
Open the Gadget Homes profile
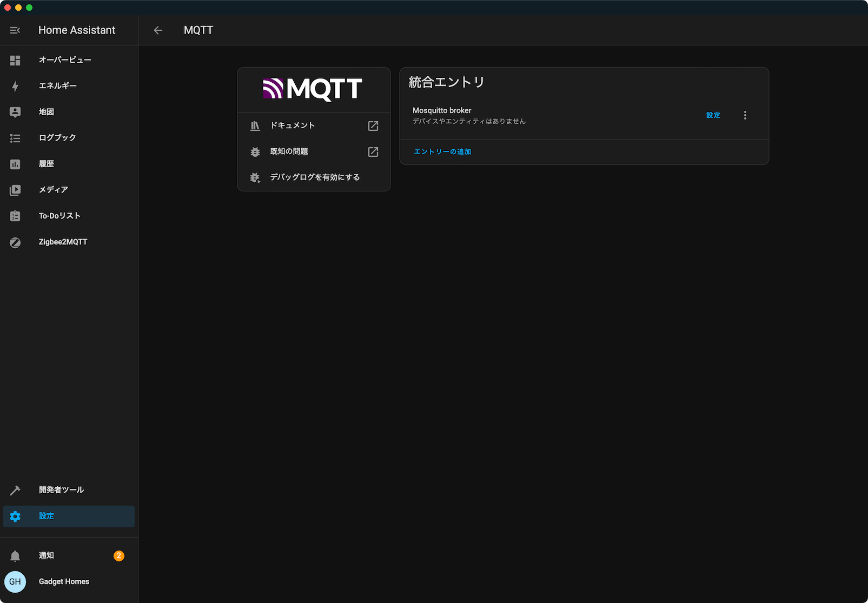coord(69,582)
